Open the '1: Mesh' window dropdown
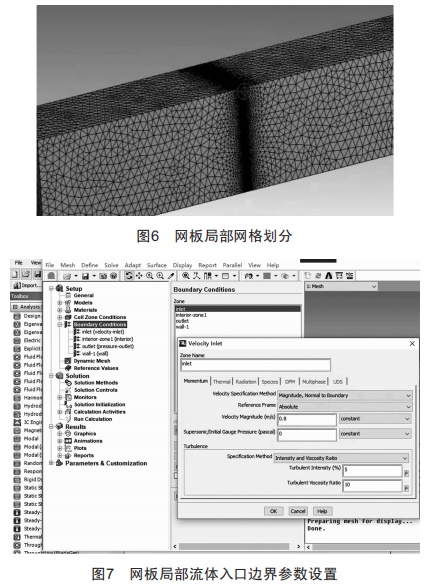Screen dimensions: 431x585 click(341, 286)
